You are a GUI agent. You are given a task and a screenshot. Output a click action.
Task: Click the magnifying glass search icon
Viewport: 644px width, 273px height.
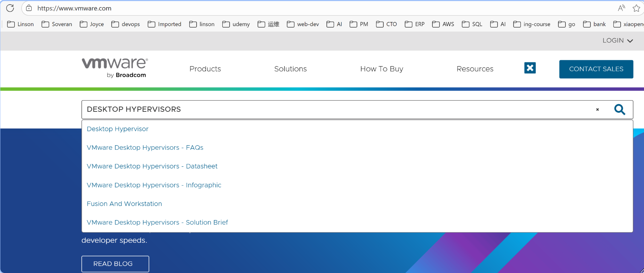(x=619, y=110)
